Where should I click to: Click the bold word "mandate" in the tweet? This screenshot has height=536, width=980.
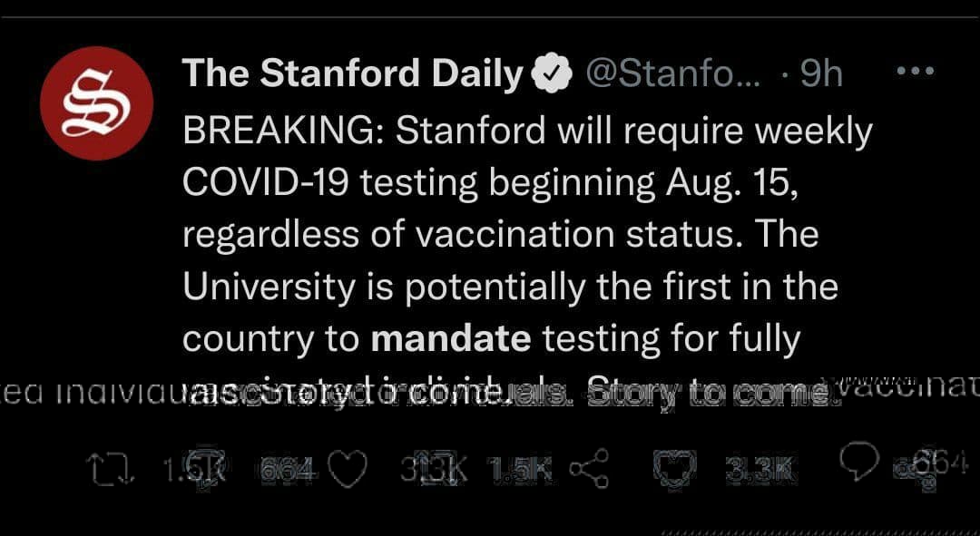pos(451,338)
